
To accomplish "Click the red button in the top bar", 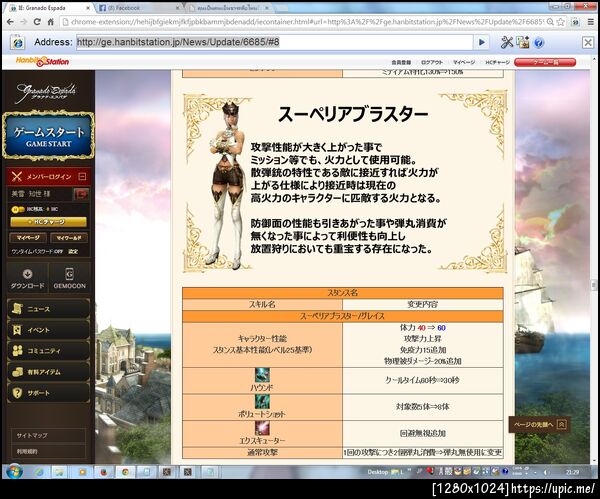I will tap(545, 62).
